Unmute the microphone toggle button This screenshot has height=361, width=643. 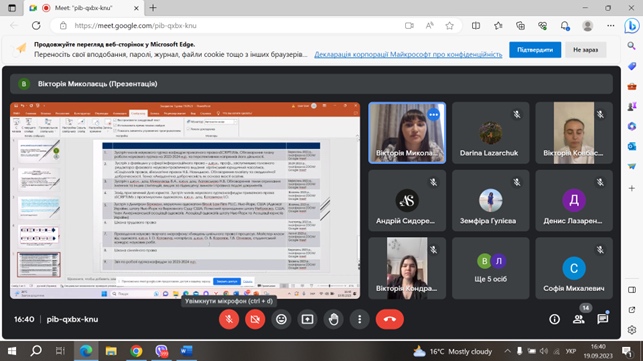pos(229,319)
